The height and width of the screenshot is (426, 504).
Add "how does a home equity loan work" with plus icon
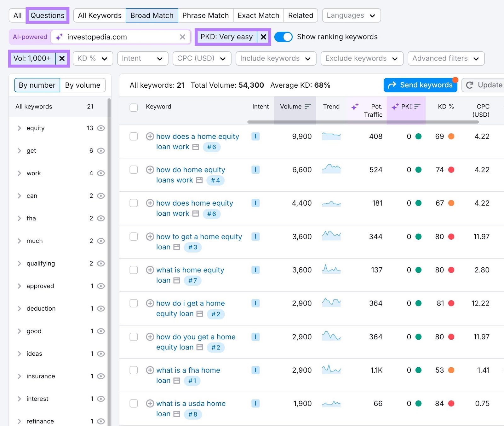pyautogui.click(x=150, y=136)
